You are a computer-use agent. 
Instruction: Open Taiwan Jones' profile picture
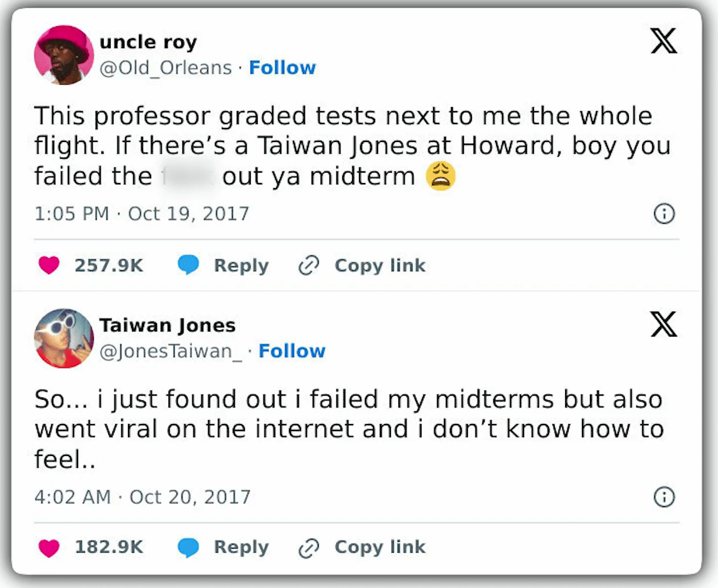[x=64, y=338]
